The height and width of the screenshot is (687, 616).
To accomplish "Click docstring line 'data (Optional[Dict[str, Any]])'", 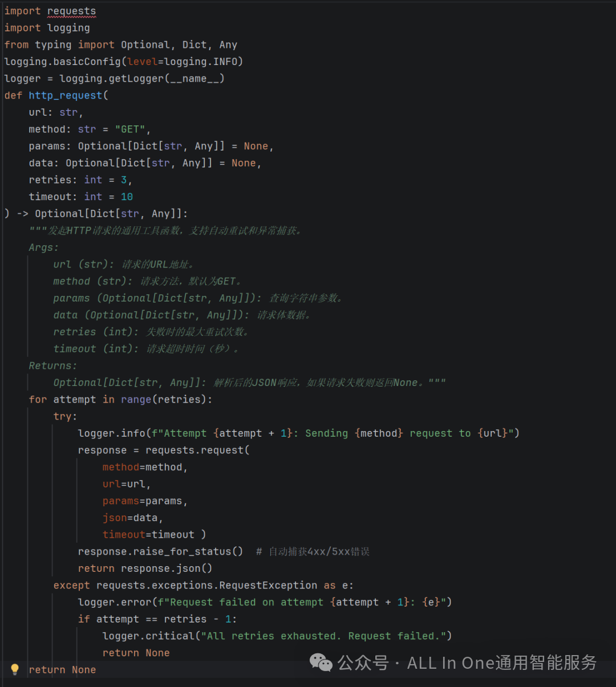I will 182,315.
